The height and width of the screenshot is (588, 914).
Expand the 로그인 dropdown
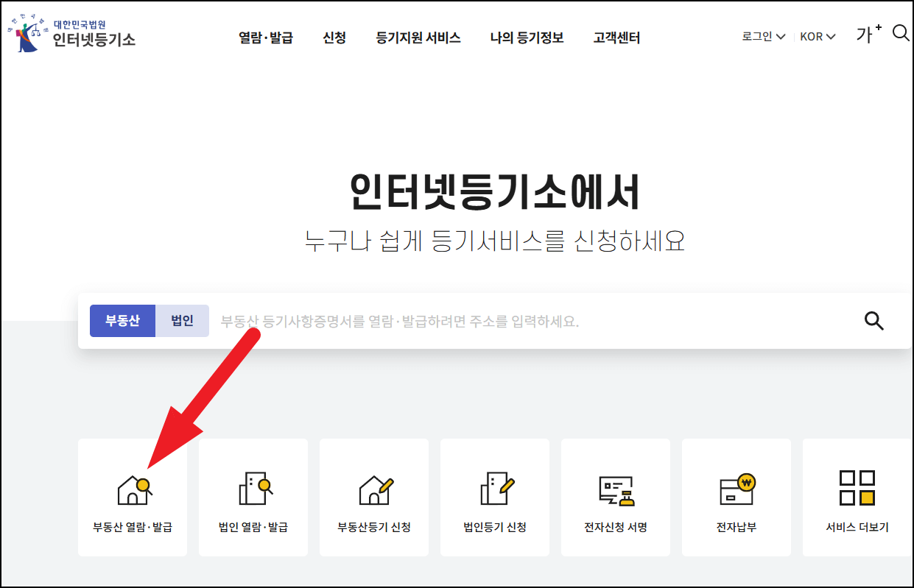tap(764, 36)
